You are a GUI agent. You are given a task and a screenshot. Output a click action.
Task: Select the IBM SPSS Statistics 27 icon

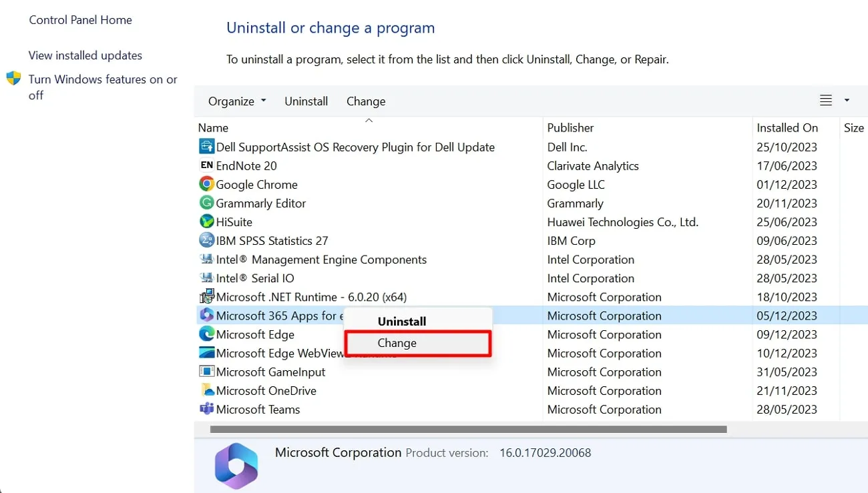click(206, 240)
